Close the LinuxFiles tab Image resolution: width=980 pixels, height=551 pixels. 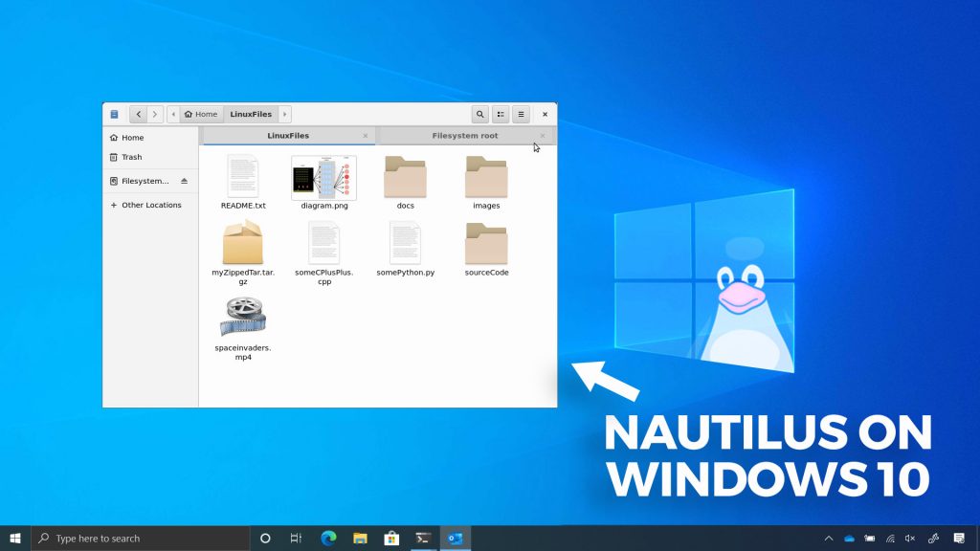[366, 136]
